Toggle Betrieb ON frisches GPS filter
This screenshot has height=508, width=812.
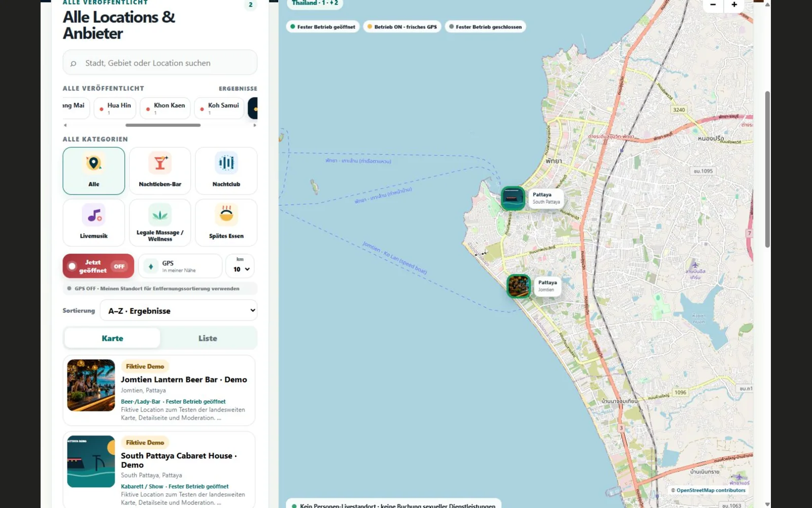click(x=402, y=27)
